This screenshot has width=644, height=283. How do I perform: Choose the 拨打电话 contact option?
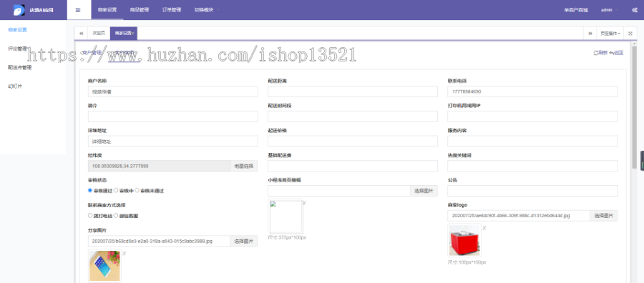(x=90, y=215)
